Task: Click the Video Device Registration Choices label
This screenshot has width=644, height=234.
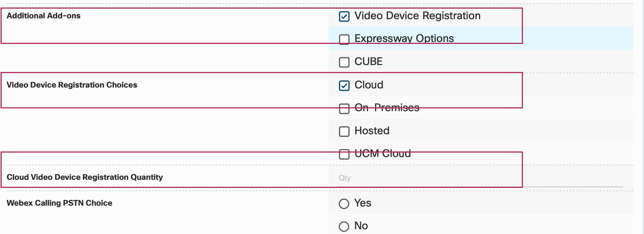Action: click(72, 85)
